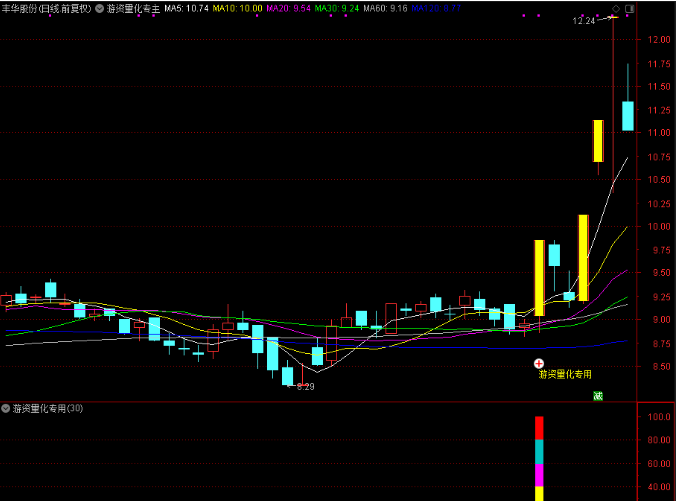The height and width of the screenshot is (501, 682).
Task: Click the teal segment of indicator bar
Action: pyautogui.click(x=539, y=452)
